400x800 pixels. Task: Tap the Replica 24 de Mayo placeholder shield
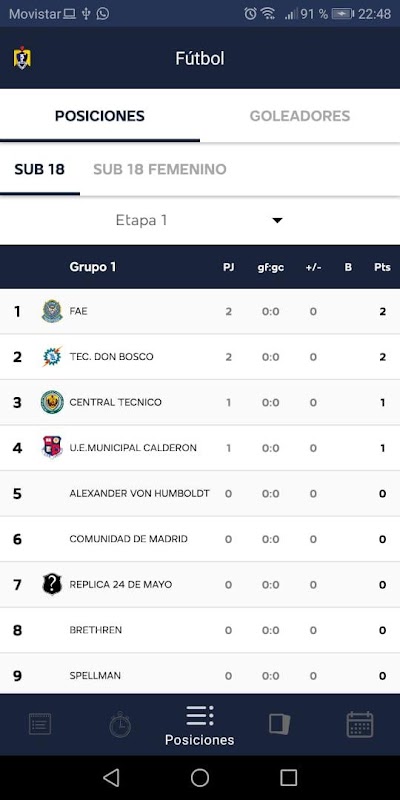tap(52, 584)
